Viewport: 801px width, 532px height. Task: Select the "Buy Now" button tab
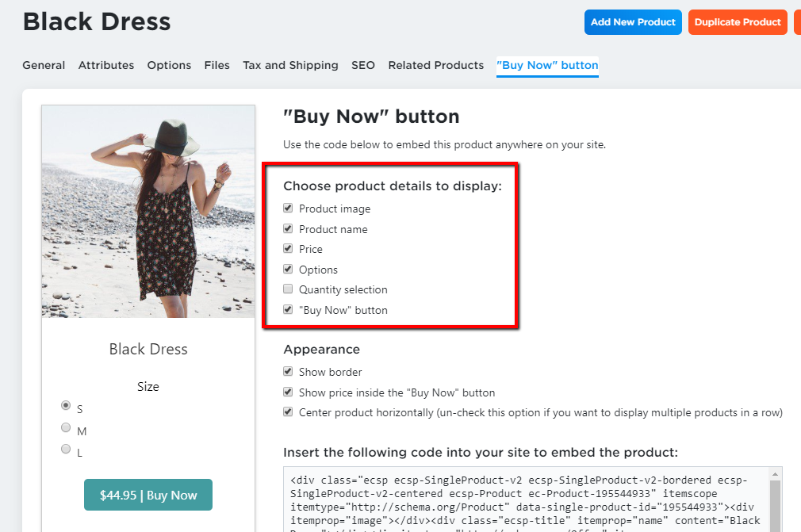tap(547, 65)
